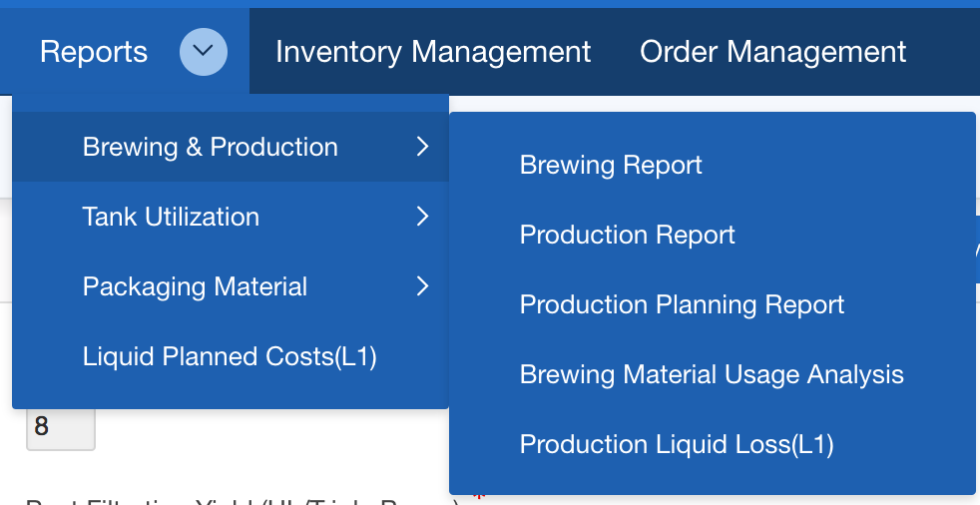
Task: Open the Brewing Report
Action: 611,165
